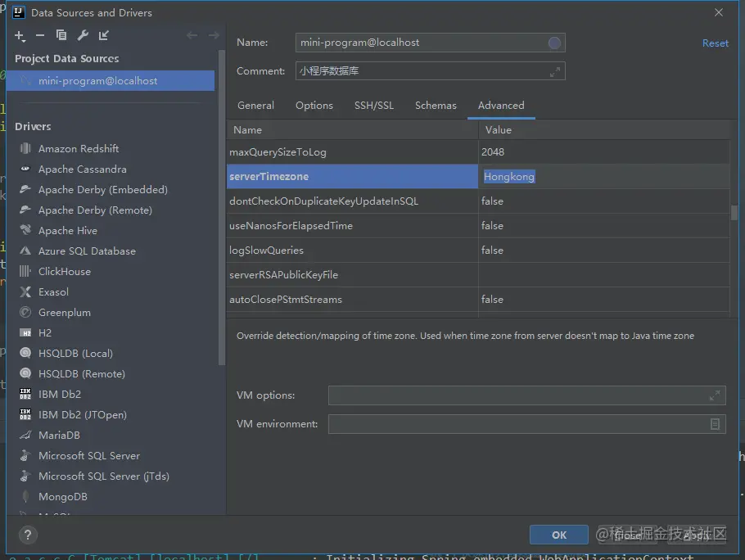
Task: Open driver settings wrench icon
Action: [83, 35]
